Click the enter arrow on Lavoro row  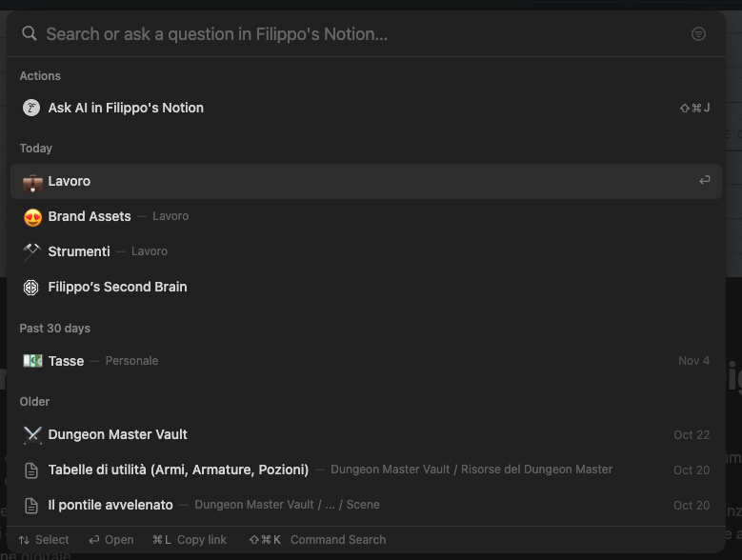pyautogui.click(x=704, y=181)
